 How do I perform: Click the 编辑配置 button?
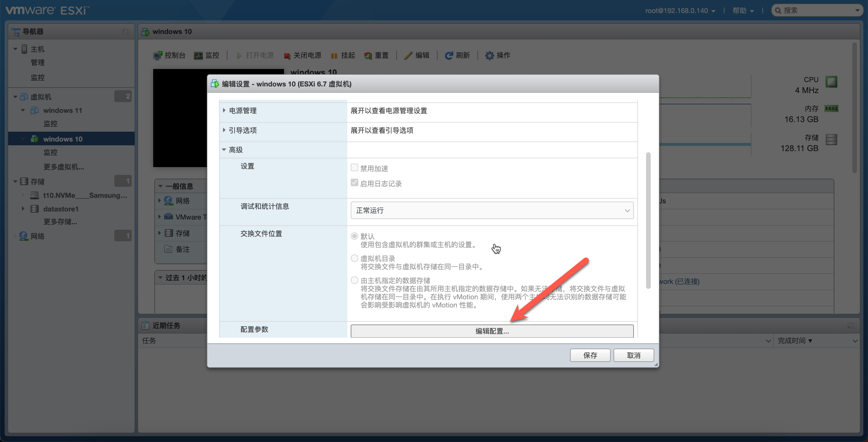(x=492, y=331)
